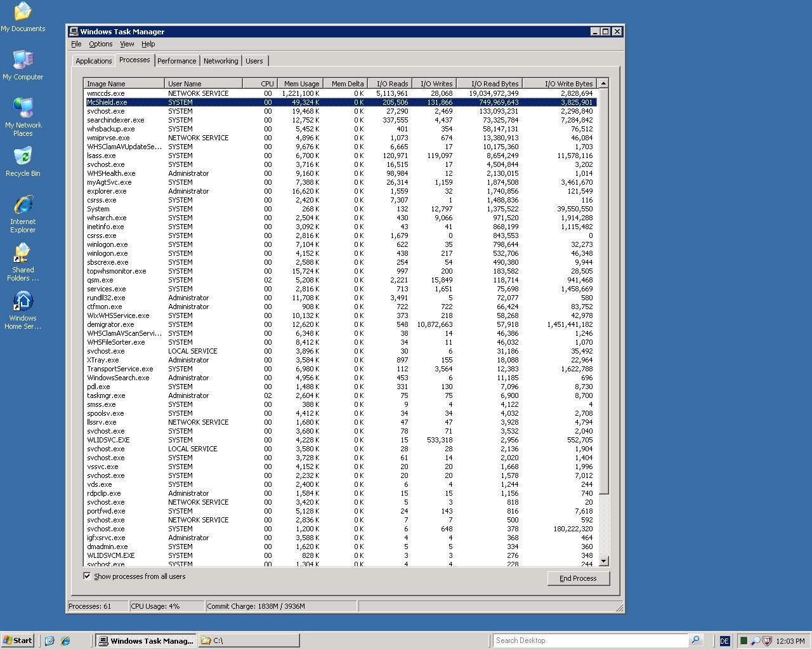Click the Search Desktop input field
Viewport: 812px width, 650px height.
pos(590,640)
